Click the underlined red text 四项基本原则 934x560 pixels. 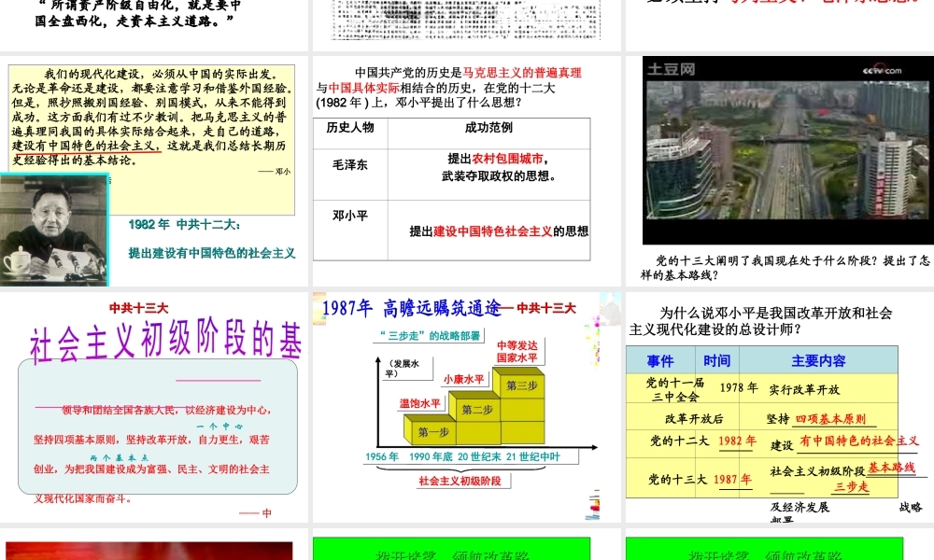830,418
